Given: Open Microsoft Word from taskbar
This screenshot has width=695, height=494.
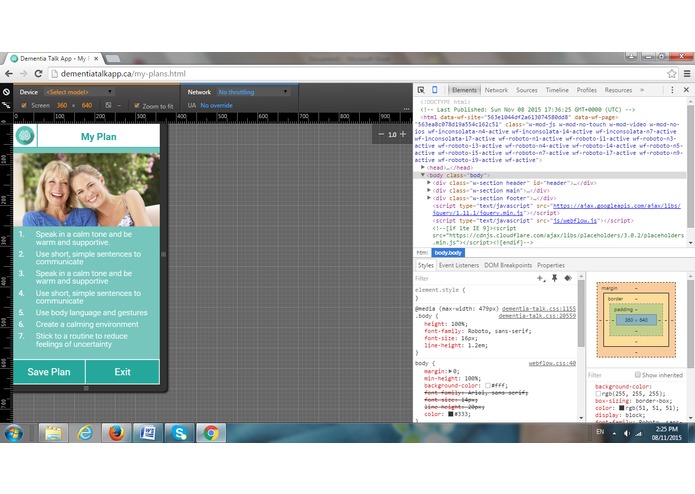Looking at the screenshot, I should click(148, 433).
